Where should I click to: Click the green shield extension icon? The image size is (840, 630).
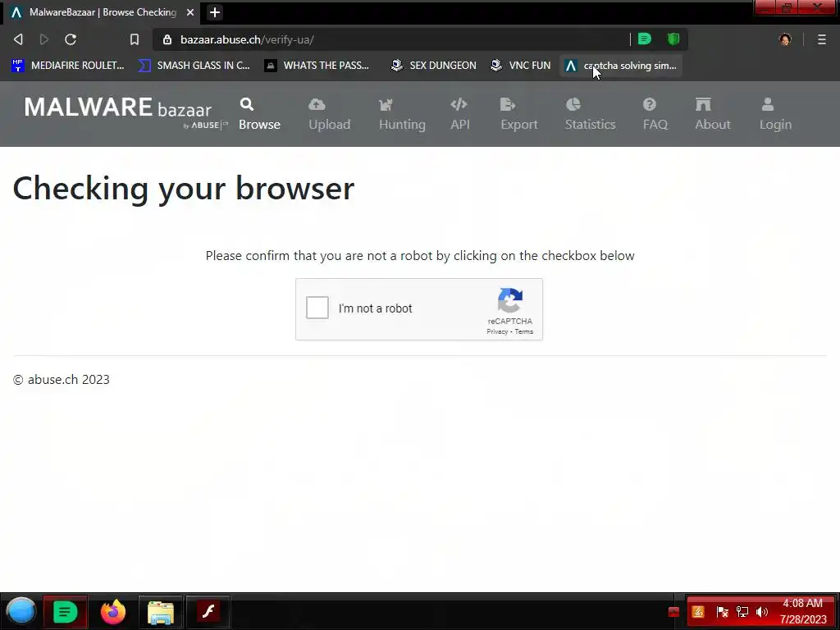673,39
